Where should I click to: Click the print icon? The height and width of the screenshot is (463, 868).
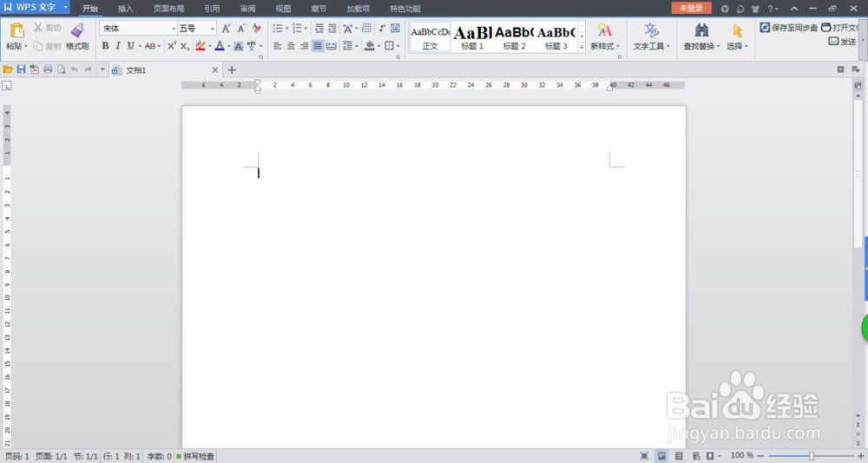pos(48,69)
